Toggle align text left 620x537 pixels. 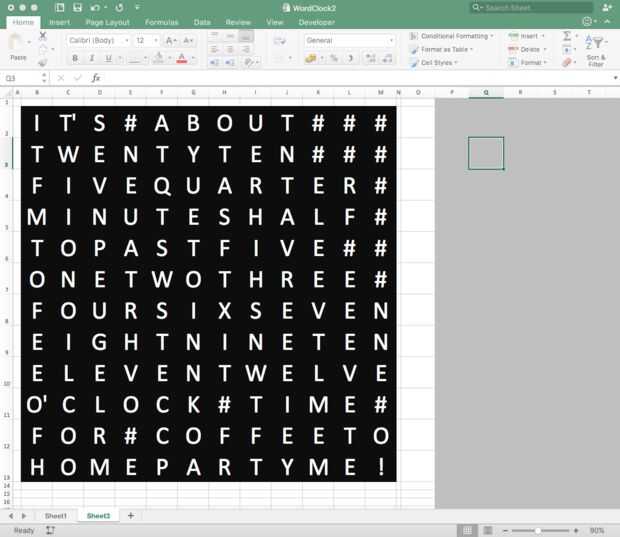click(214, 49)
